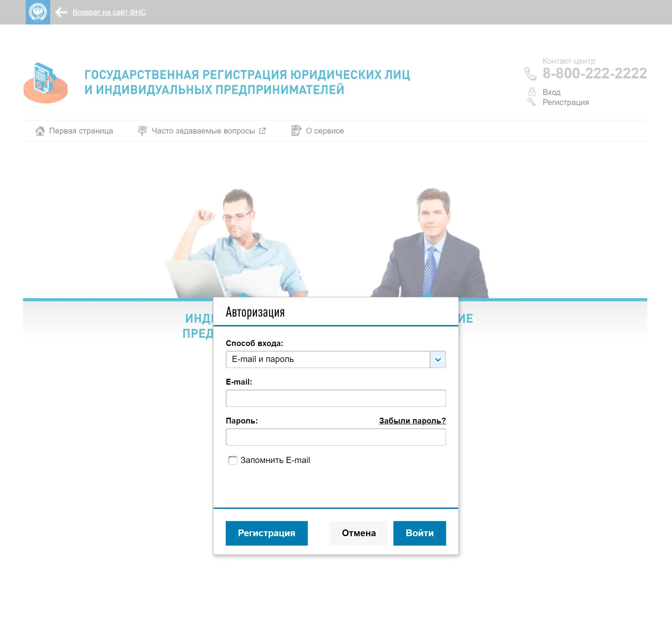Click Отмена to dismiss dialog

pyautogui.click(x=358, y=533)
